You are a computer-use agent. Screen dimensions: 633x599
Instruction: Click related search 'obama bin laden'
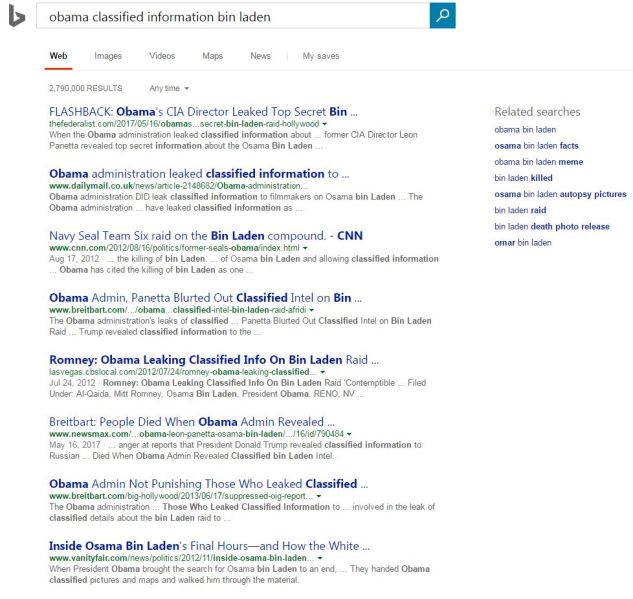(x=525, y=130)
